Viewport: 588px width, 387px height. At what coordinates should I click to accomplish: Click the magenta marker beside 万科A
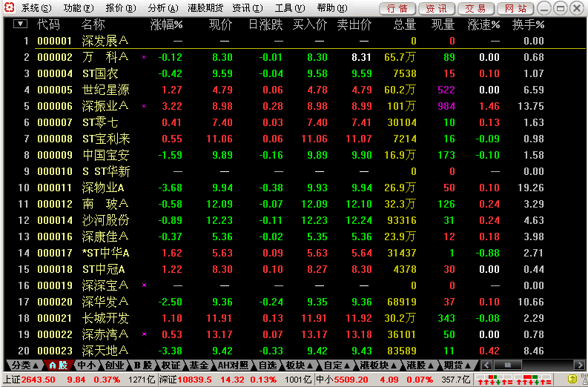[x=144, y=57]
